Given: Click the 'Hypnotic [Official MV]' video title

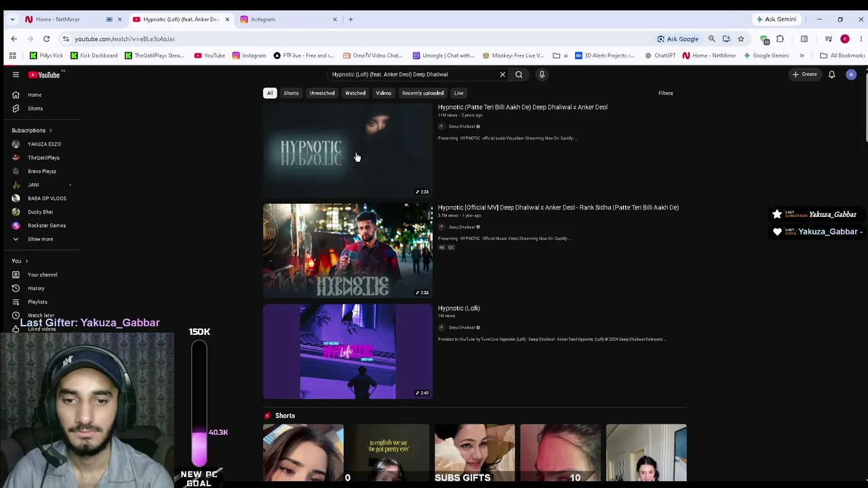Looking at the screenshot, I should [558, 207].
